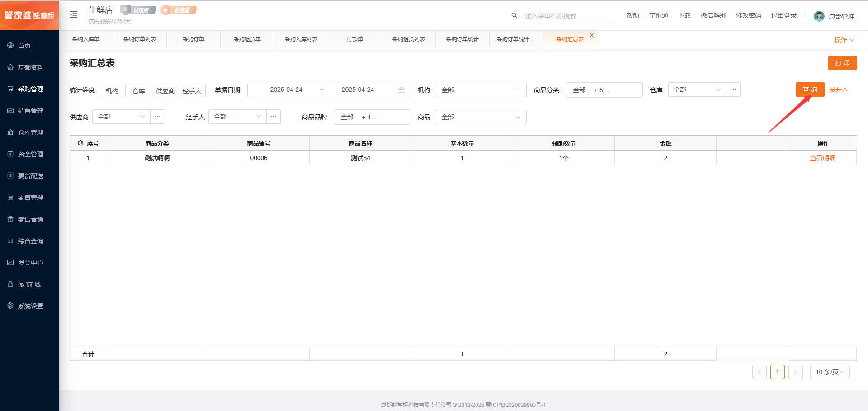The image size is (868, 411).
Task: Open the 商品品牌 selector field
Action: (x=372, y=117)
